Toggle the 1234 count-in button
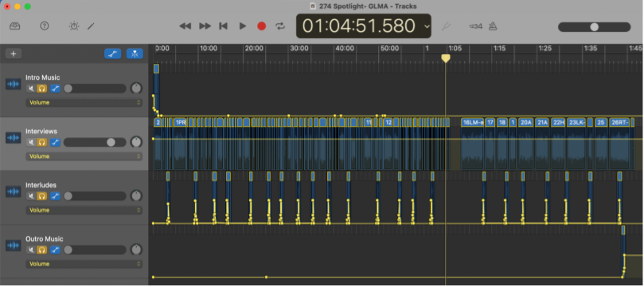 pos(475,26)
